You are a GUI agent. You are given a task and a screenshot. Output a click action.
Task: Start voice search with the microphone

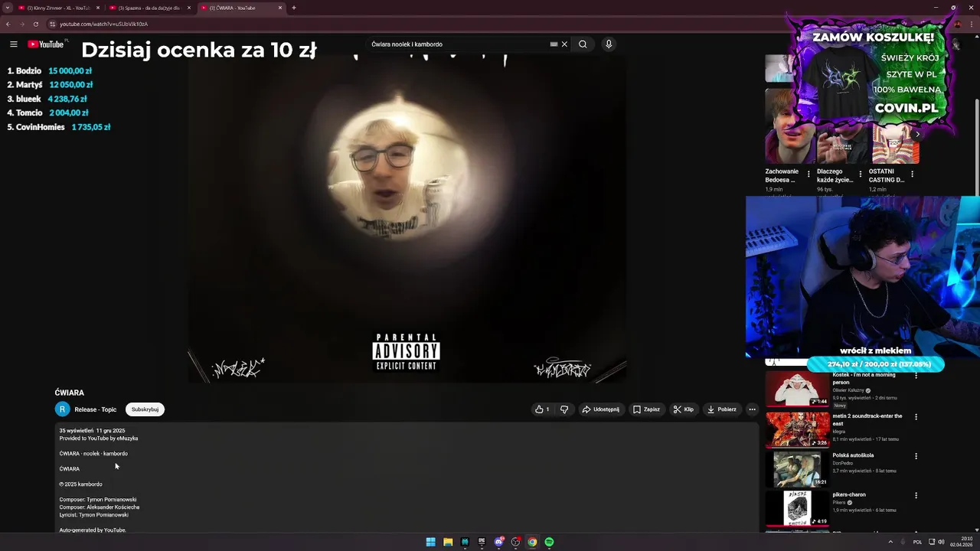(x=609, y=44)
